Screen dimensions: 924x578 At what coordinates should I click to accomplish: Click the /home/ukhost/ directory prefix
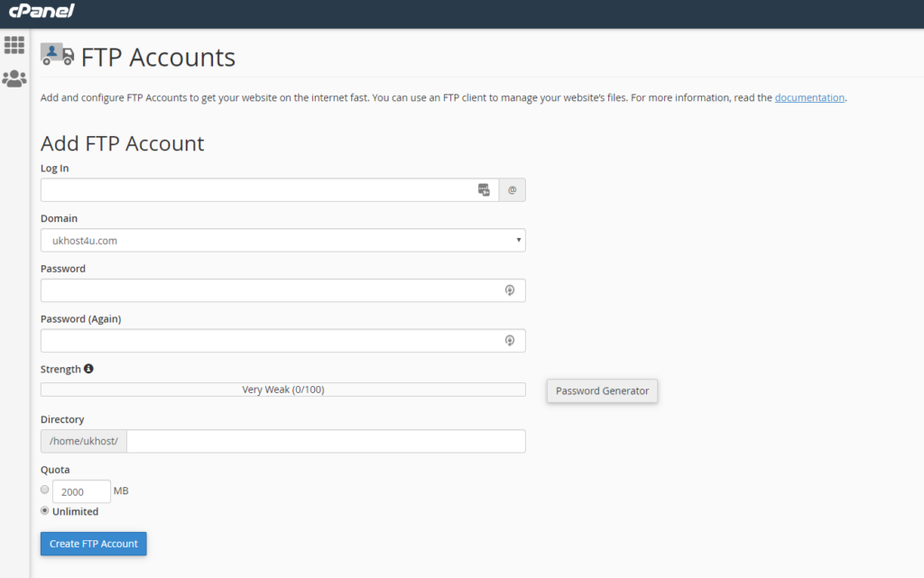[x=84, y=442]
